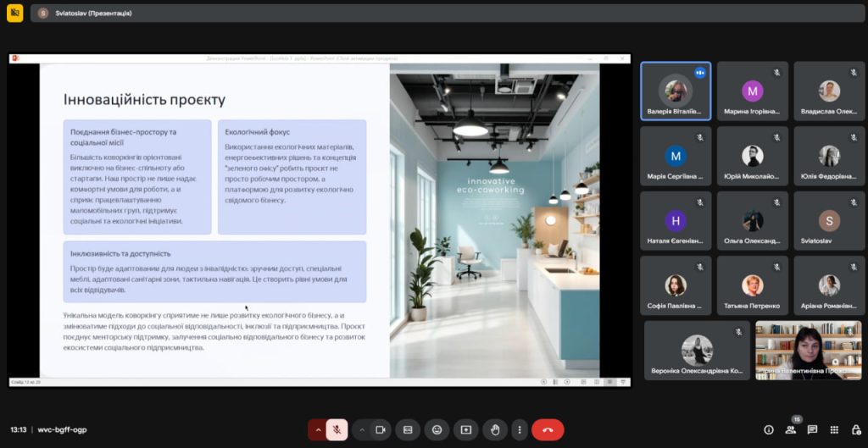This screenshot has height=448, width=868.
Task: Open audio settings arrow beside microphone
Action: [318, 429]
